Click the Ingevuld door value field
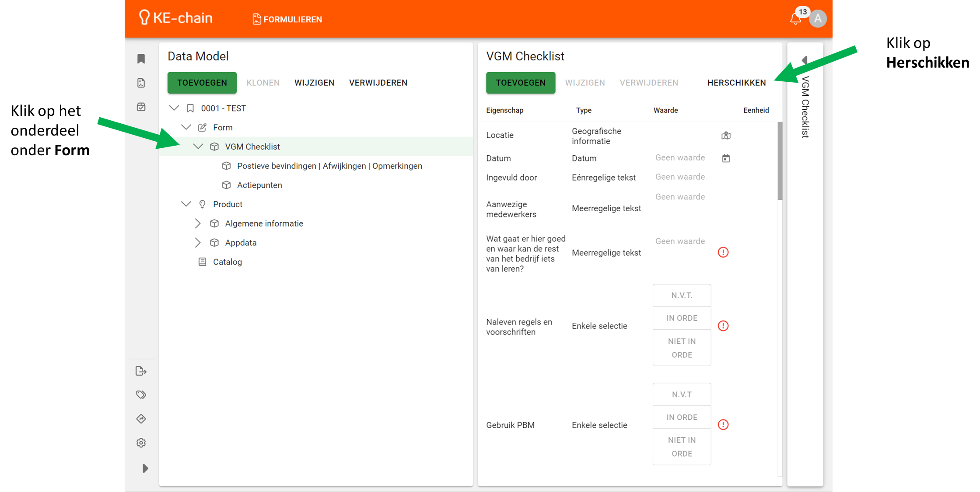This screenshot has width=980, height=492. click(x=680, y=177)
